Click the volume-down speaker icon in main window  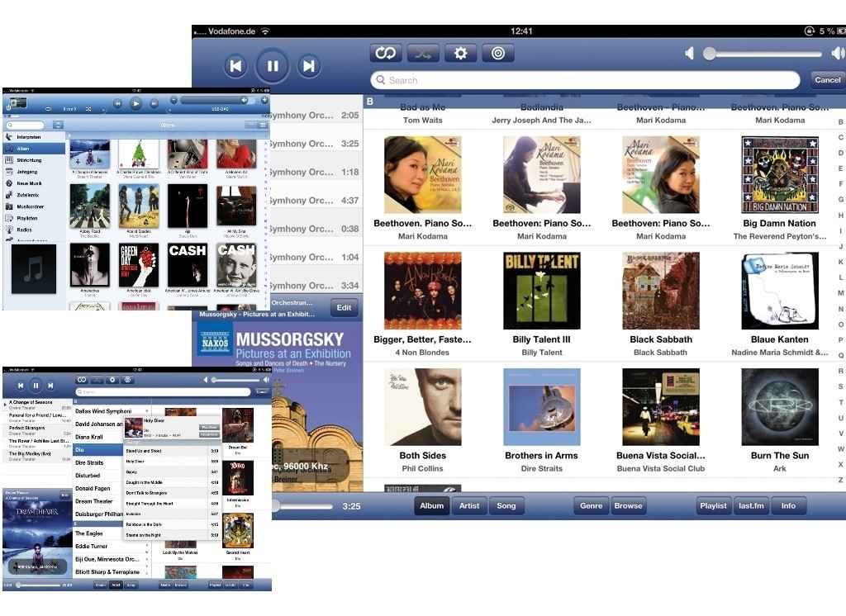(x=689, y=54)
